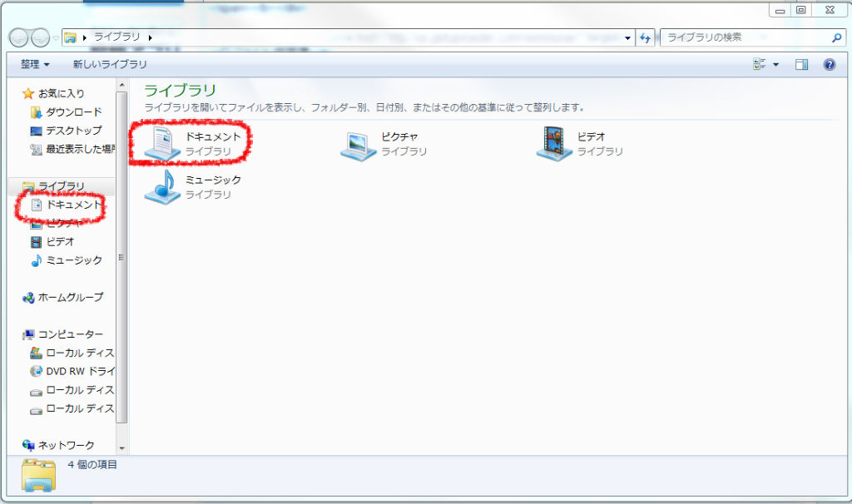
Task: Select ミュージック in the navigation pane
Action: pyautogui.click(x=74, y=260)
